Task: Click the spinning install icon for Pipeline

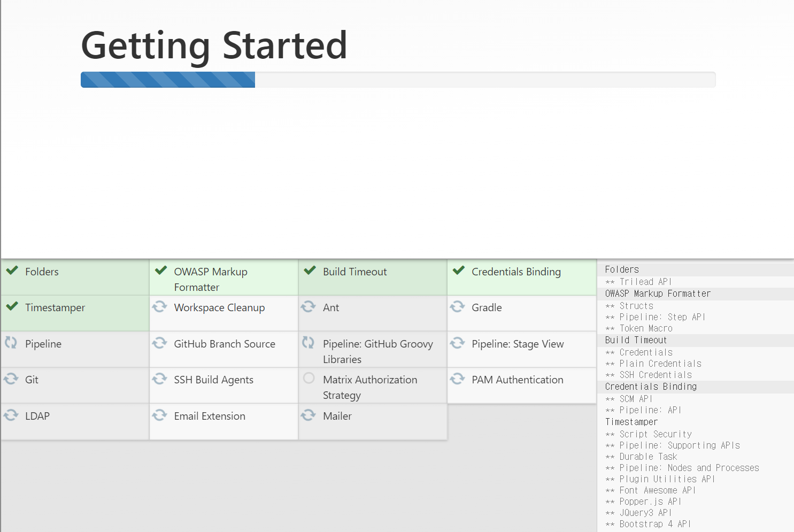Action: coord(11,343)
